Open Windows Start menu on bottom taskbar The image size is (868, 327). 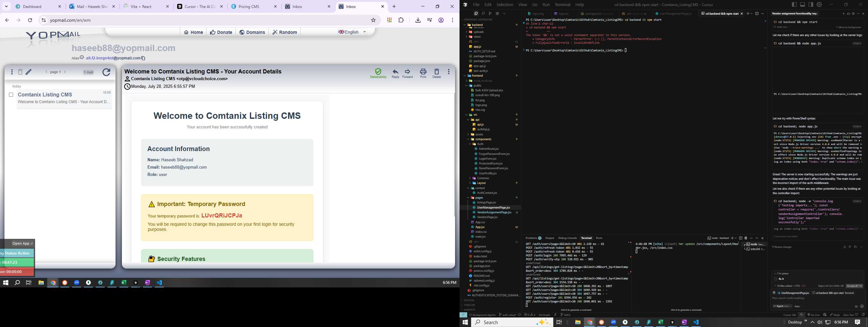(x=465, y=322)
